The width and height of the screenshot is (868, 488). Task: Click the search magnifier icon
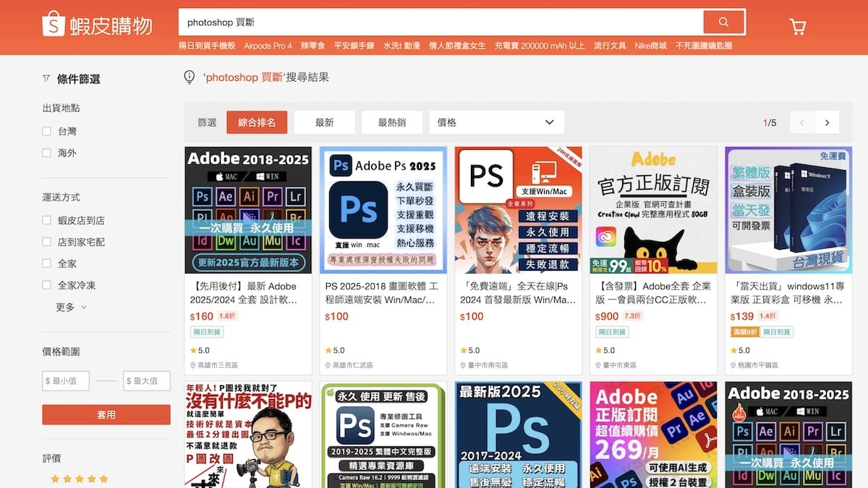pyautogui.click(x=724, y=22)
